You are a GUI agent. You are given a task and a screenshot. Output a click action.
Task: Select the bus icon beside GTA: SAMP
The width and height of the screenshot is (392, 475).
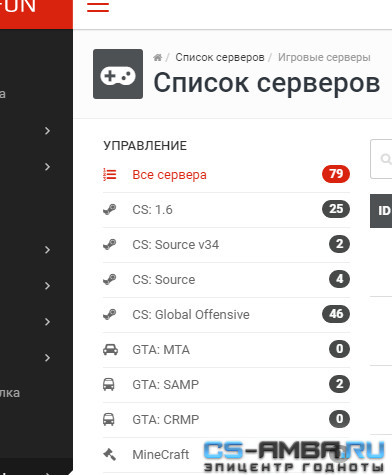point(109,384)
